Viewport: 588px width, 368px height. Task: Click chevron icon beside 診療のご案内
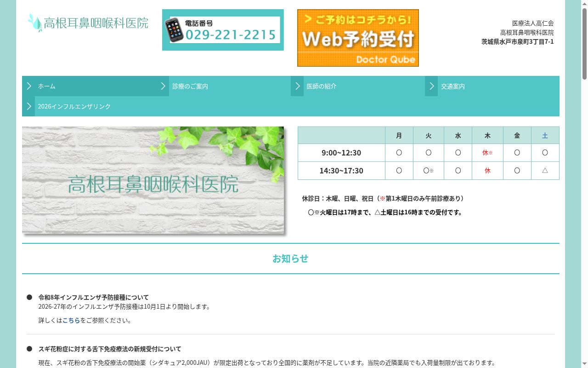[x=163, y=86]
